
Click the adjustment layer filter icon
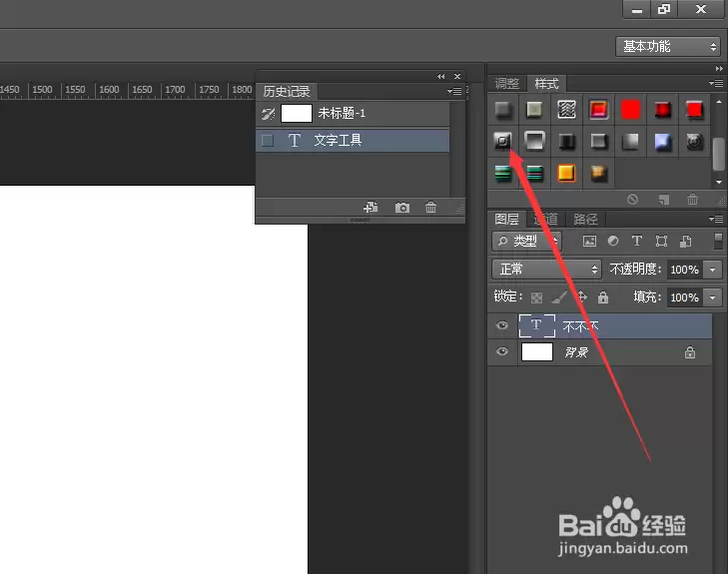(x=613, y=241)
